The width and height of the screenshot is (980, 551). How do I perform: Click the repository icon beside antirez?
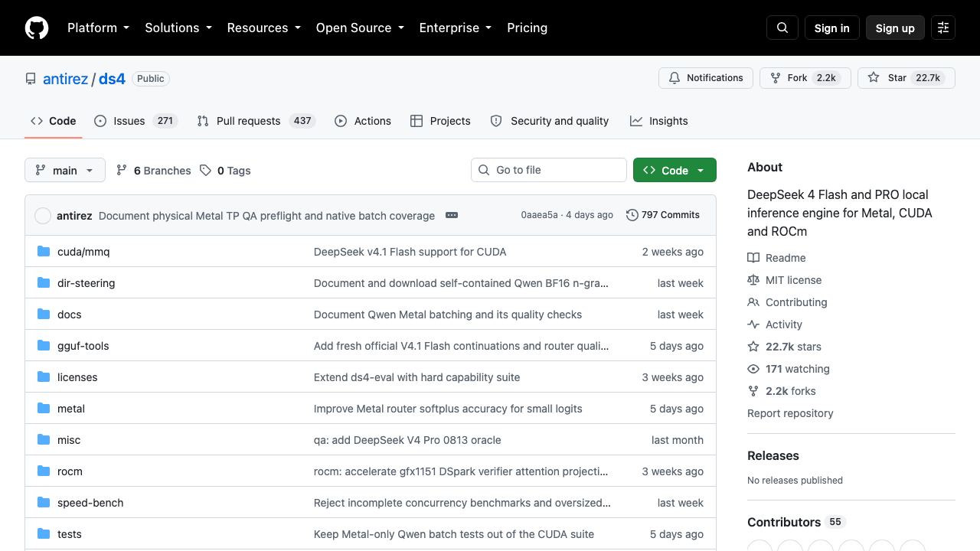(31, 79)
